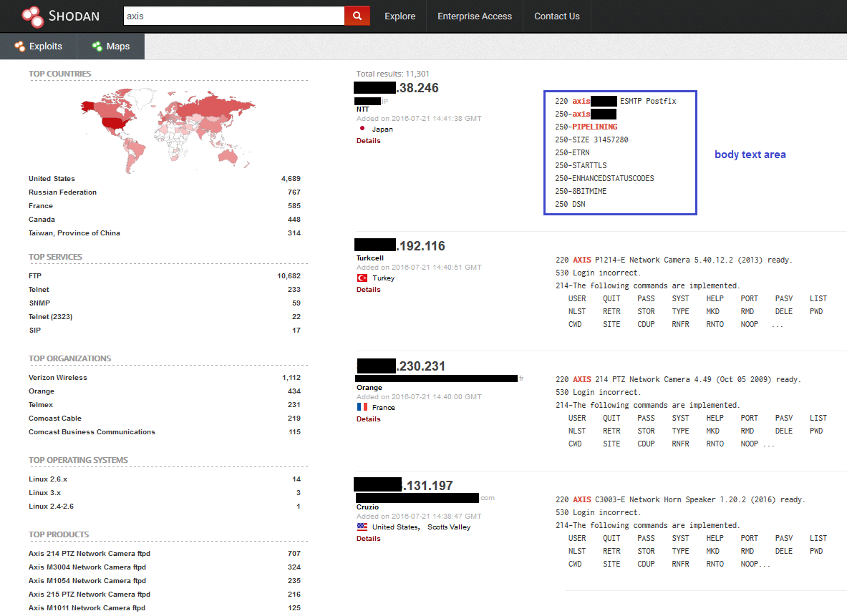Open Details for the Orange France result
The width and height of the screenshot is (847, 616).
(x=369, y=419)
